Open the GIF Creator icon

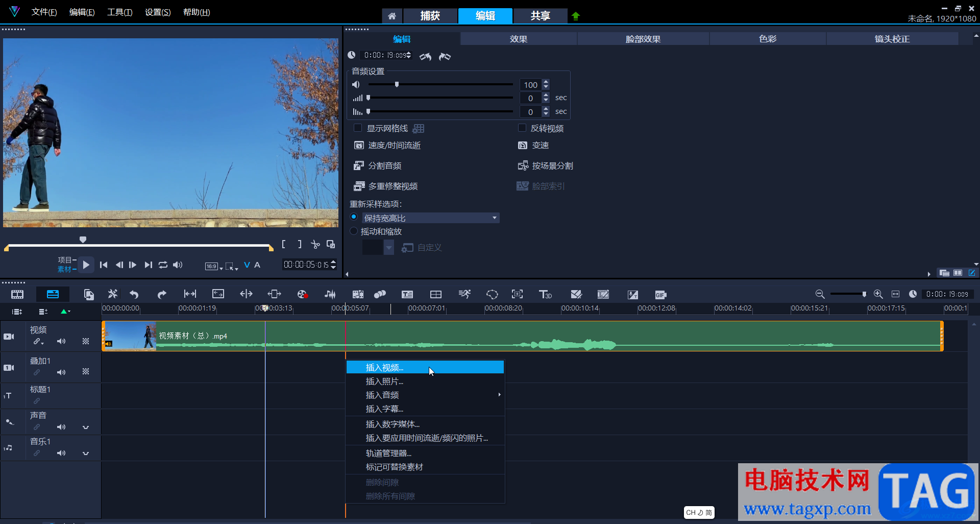click(x=660, y=295)
